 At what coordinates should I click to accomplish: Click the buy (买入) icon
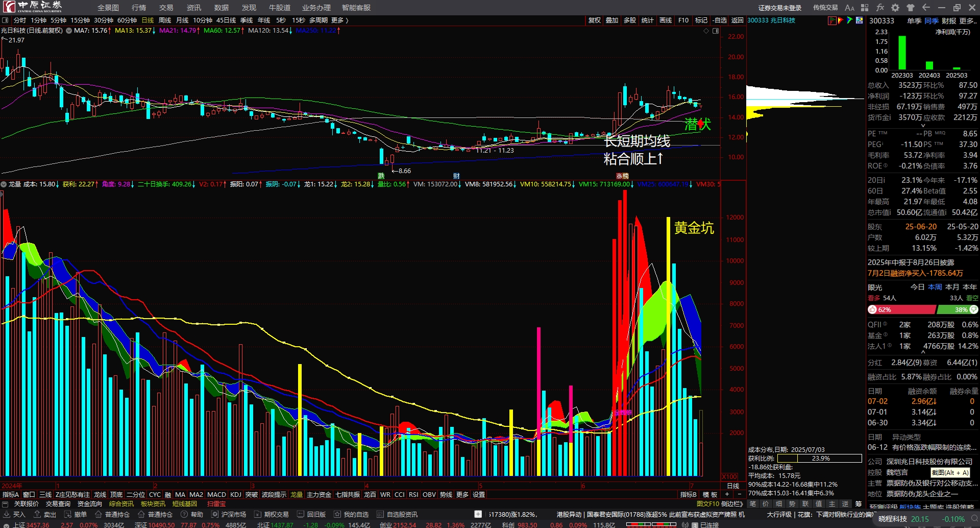coord(7,514)
